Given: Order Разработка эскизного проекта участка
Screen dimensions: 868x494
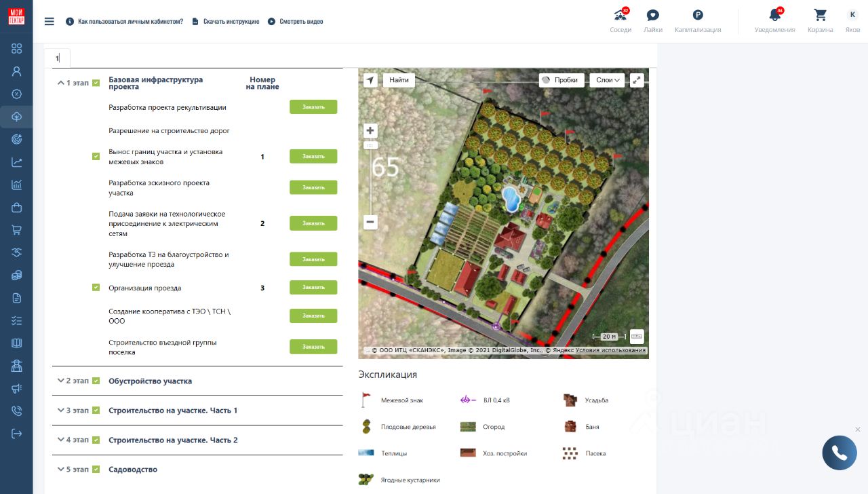Looking at the screenshot, I should click(313, 187).
